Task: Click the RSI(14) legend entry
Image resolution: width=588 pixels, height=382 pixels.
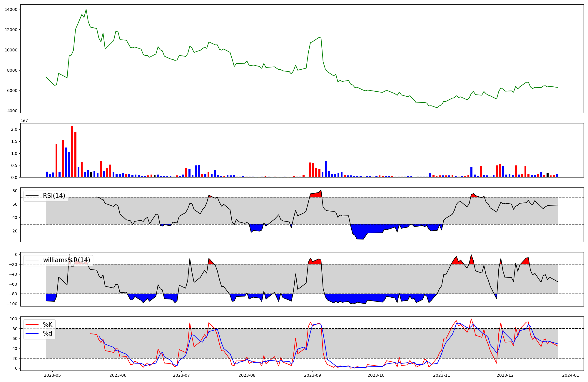Action: (x=54, y=196)
